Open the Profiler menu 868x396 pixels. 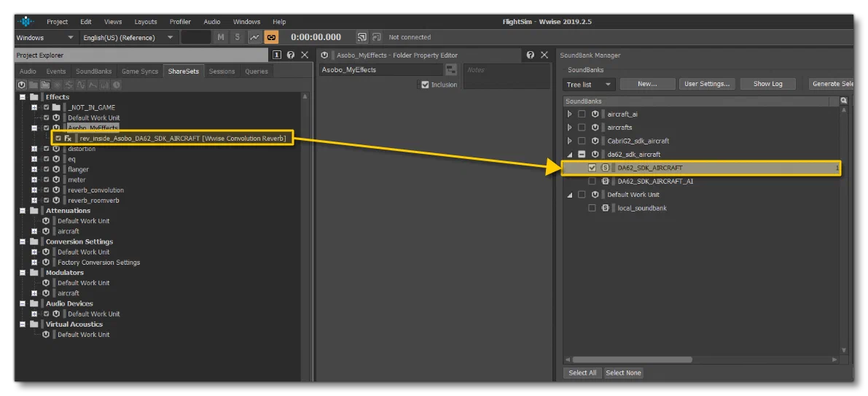[x=180, y=22]
